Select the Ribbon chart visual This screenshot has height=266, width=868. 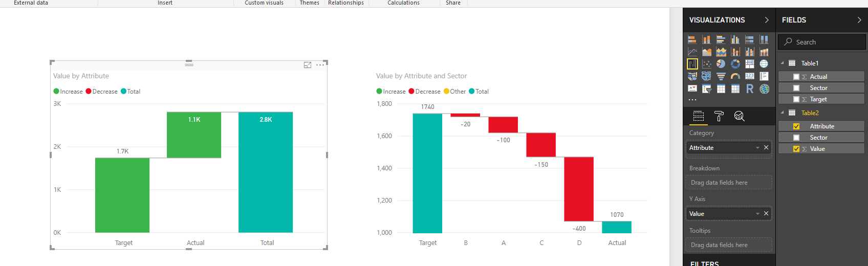pos(764,52)
